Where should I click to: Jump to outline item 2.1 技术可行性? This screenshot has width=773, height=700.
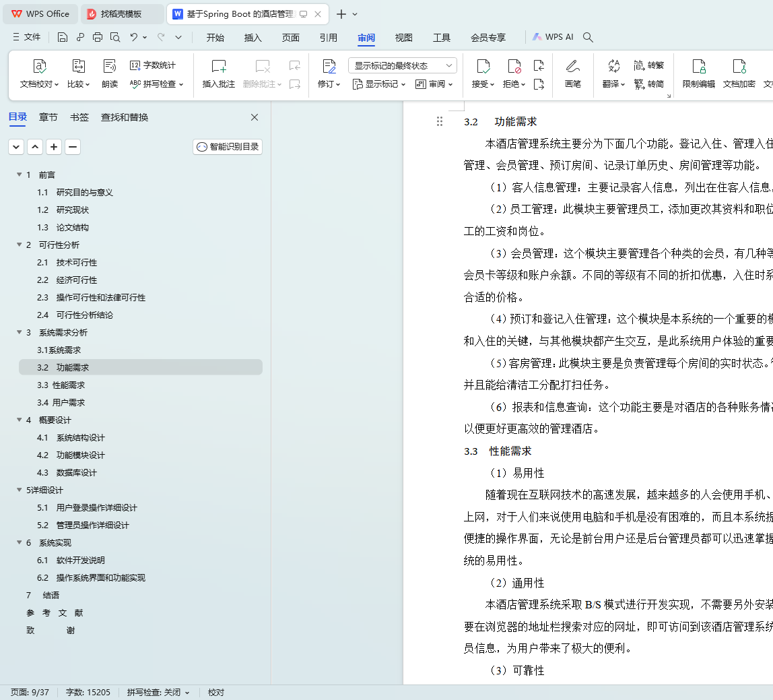67,263
